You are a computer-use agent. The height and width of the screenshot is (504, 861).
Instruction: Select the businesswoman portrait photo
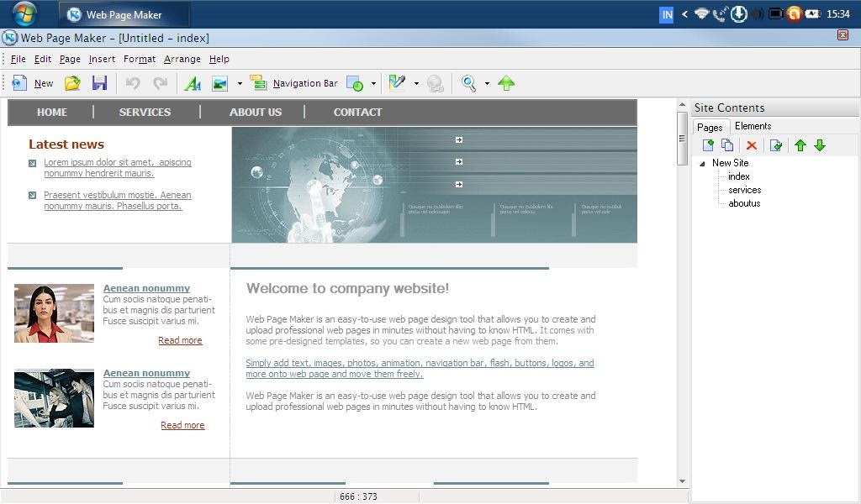pos(54,313)
